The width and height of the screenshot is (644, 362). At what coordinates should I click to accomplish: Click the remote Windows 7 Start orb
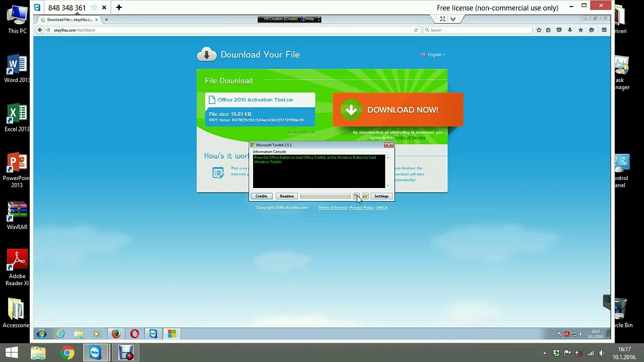41,334
